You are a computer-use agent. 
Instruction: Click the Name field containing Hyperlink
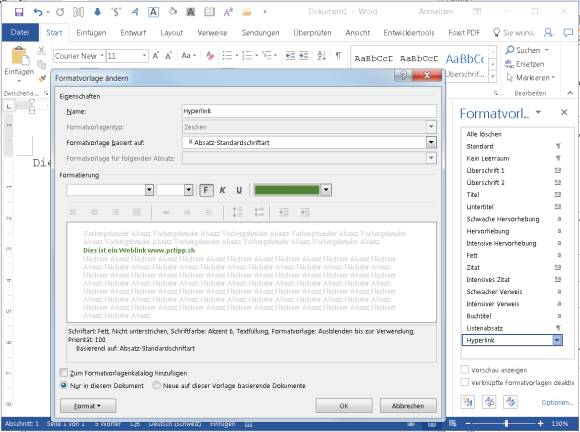309,111
